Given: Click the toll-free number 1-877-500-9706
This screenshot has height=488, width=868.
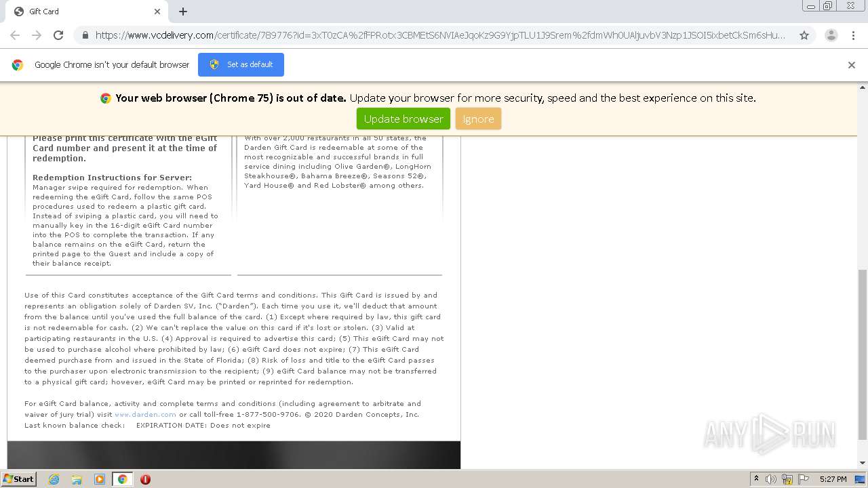Looking at the screenshot, I should coord(268,414).
